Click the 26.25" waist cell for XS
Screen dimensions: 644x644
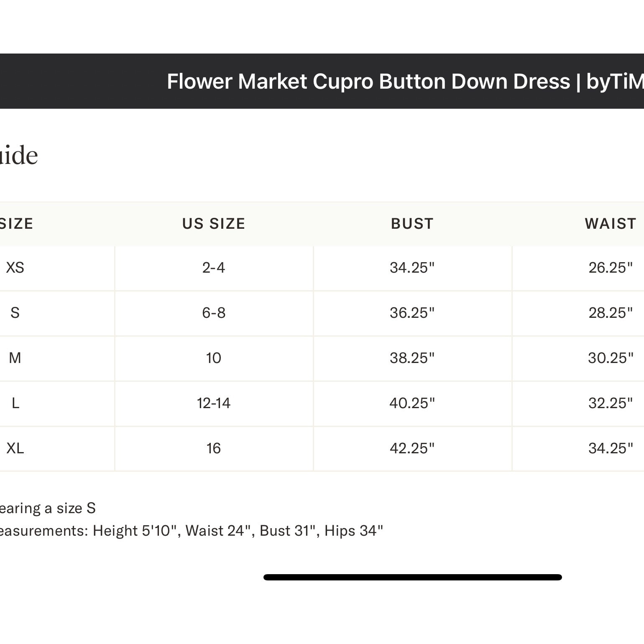tap(611, 268)
